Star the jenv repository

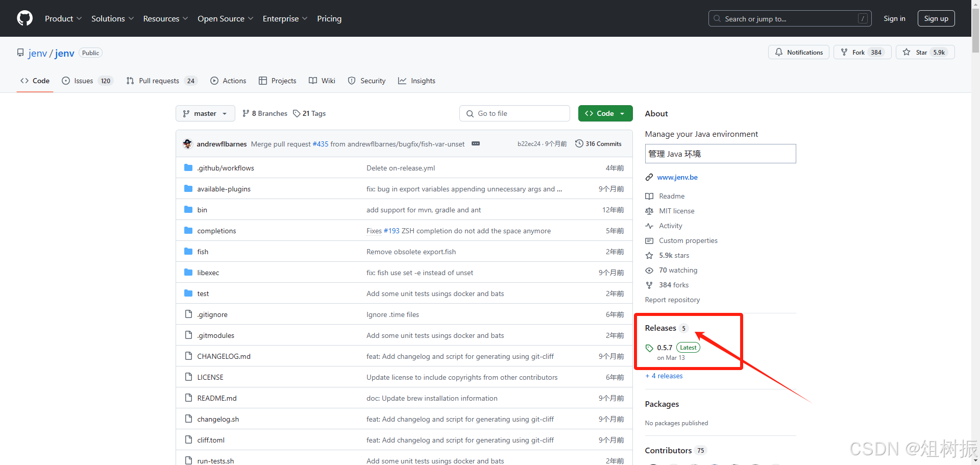[x=925, y=52]
